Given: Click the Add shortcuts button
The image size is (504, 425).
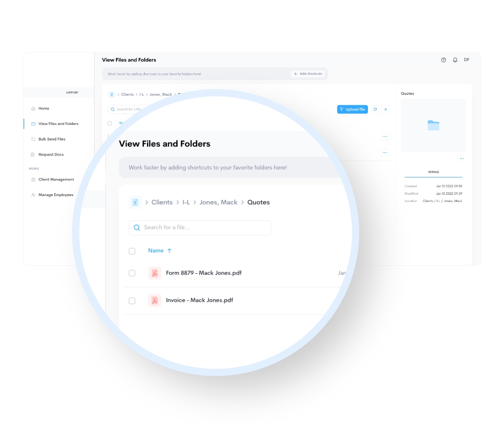Looking at the screenshot, I should click(308, 74).
